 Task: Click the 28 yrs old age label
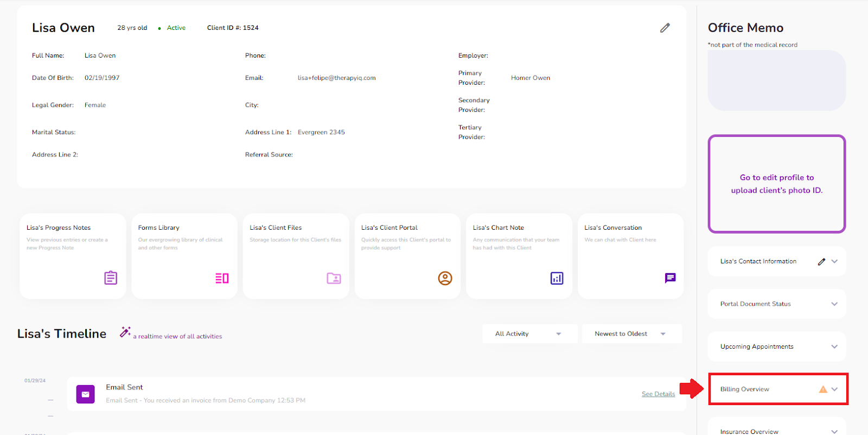coord(132,28)
